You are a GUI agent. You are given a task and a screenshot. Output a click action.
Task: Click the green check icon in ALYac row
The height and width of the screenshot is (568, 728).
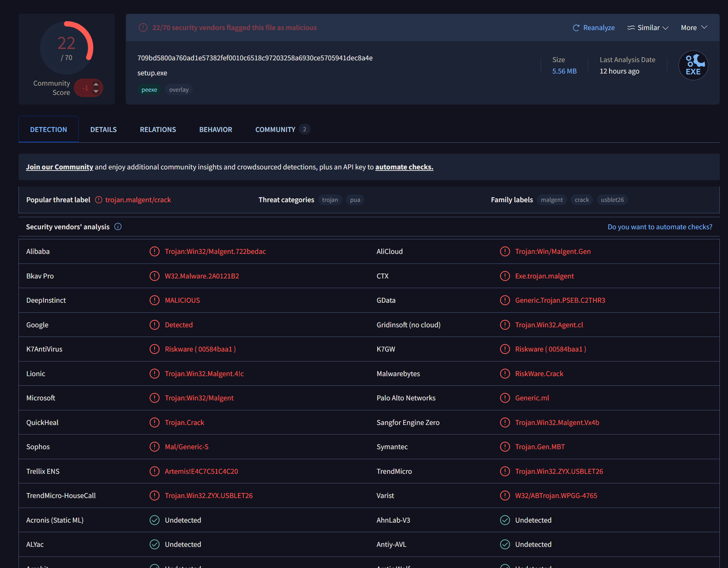pyautogui.click(x=154, y=545)
